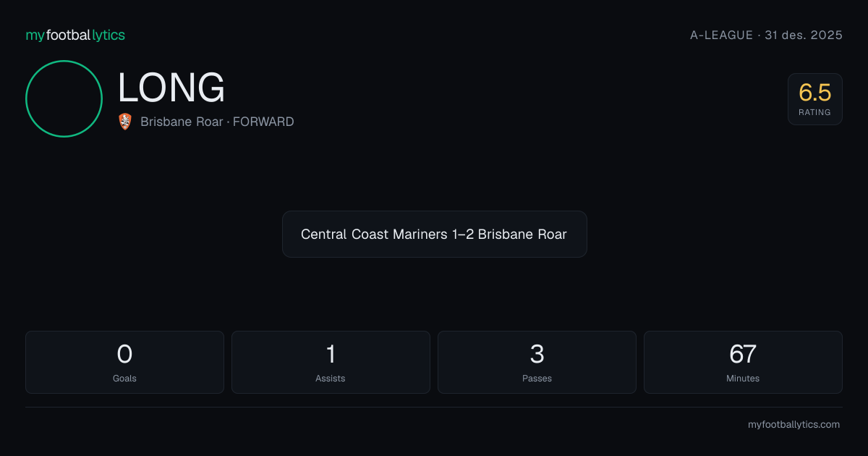The height and width of the screenshot is (456, 868).
Task: Click the 1 assists value
Action: 331,354
